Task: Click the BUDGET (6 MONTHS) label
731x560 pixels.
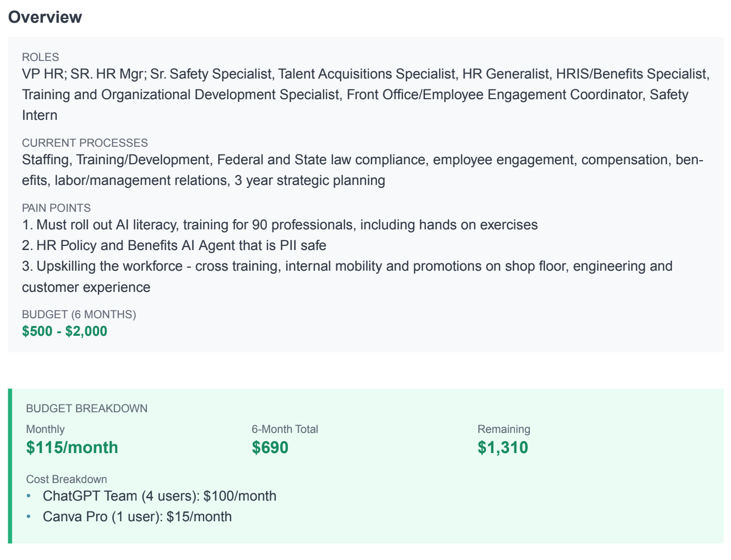Action: tap(79, 313)
